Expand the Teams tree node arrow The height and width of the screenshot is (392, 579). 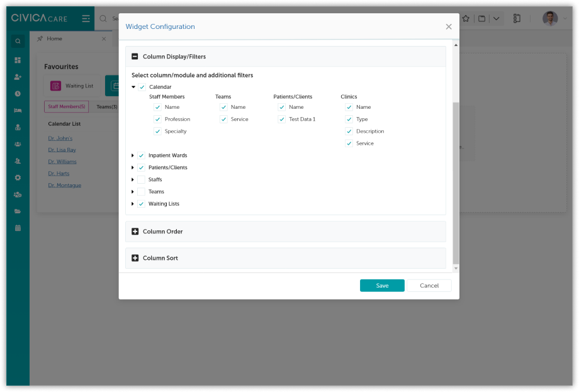(x=133, y=192)
